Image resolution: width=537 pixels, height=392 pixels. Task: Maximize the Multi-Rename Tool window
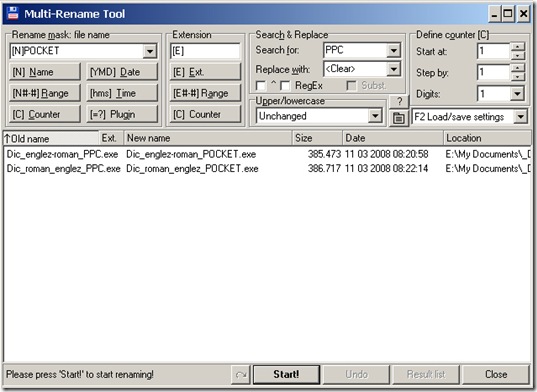508,14
